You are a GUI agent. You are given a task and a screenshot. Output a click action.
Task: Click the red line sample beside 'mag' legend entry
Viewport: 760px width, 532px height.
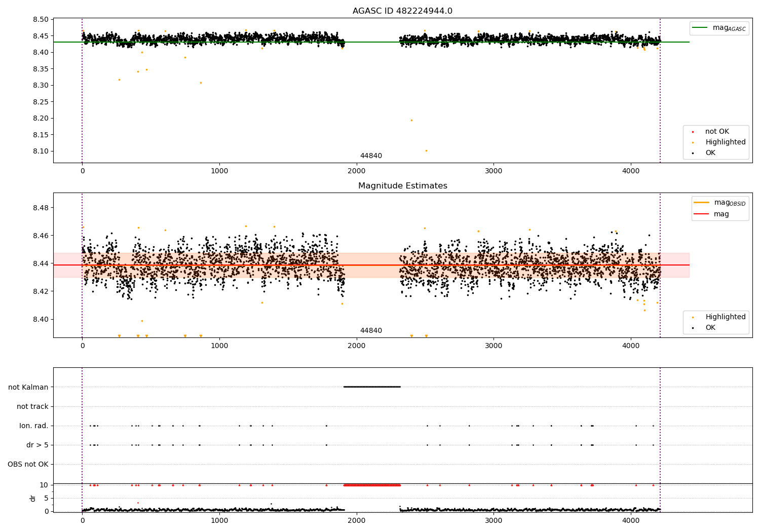(702, 214)
